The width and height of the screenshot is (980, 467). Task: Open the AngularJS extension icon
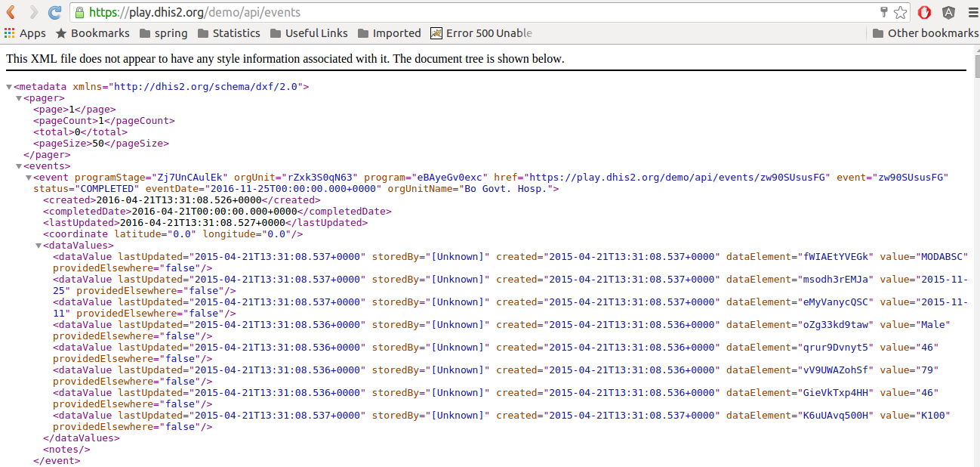(x=948, y=12)
